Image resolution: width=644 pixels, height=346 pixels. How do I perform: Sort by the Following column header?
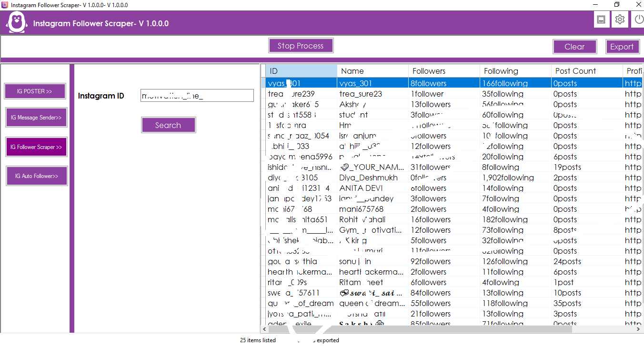515,71
